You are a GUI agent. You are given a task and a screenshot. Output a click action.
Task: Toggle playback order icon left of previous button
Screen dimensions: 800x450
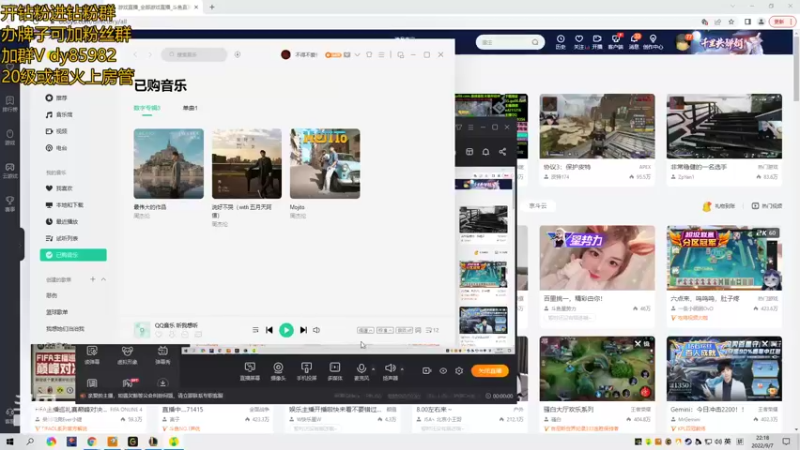(x=255, y=330)
